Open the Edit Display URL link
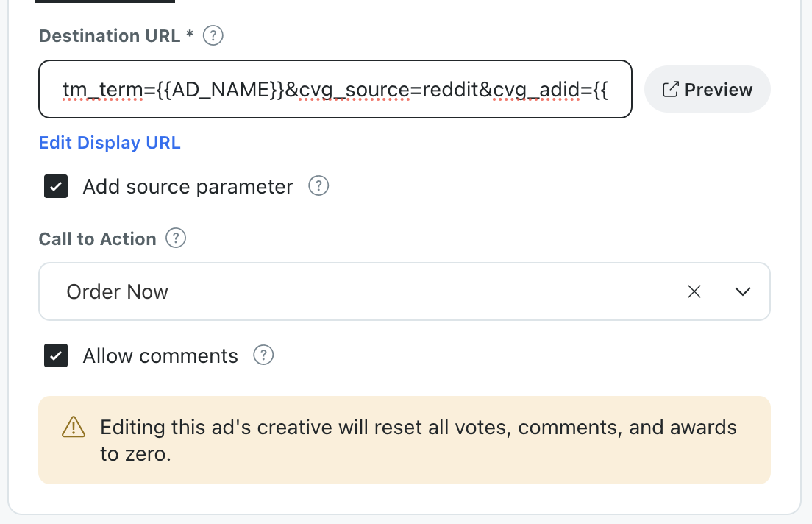 tap(109, 142)
